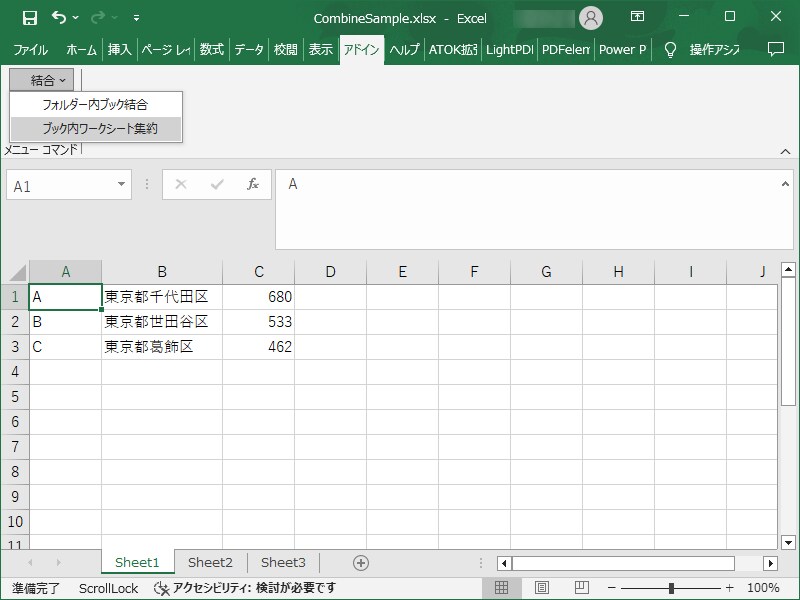Viewport: 800px width, 600px height.
Task: Open the PDFelement ribbon tab
Action: pyautogui.click(x=566, y=49)
